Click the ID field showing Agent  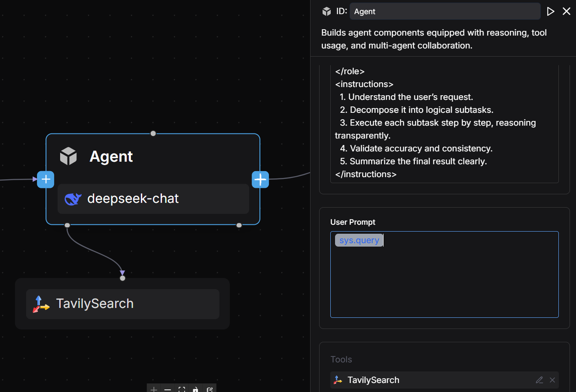pyautogui.click(x=445, y=11)
